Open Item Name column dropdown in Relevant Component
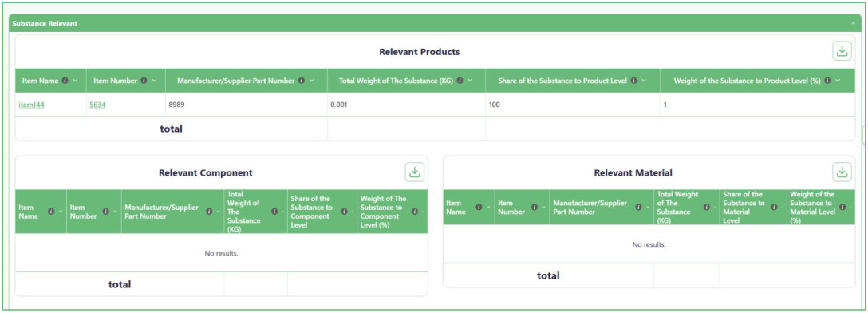This screenshot has height=313, width=868. tap(61, 212)
